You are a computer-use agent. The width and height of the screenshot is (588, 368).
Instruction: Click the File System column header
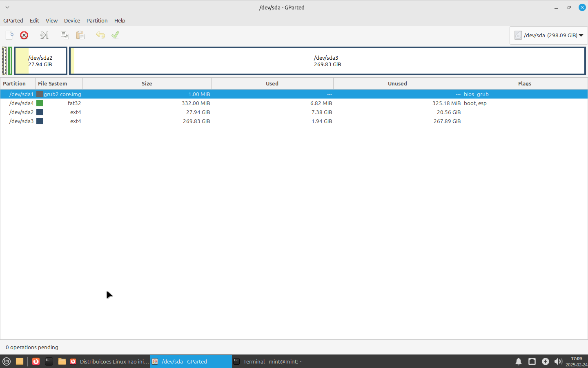[59, 83]
